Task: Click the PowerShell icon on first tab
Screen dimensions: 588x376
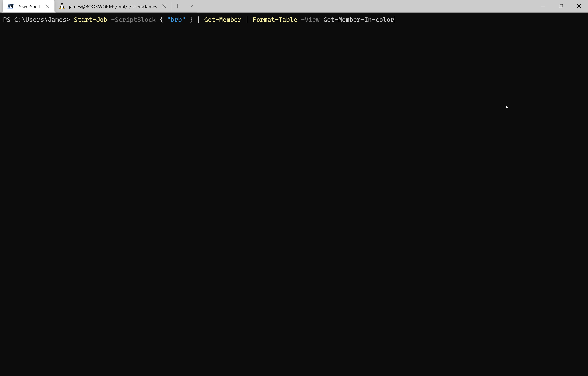Action: pyautogui.click(x=11, y=6)
